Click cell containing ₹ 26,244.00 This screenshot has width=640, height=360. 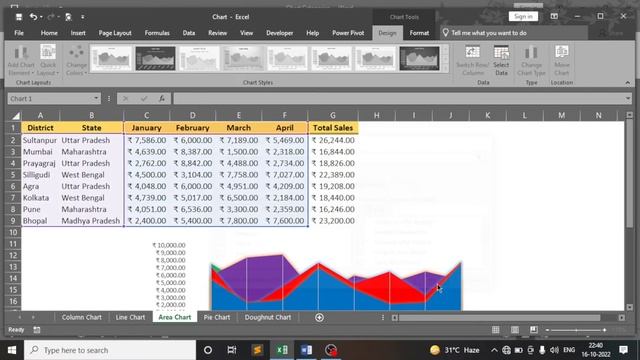pyautogui.click(x=333, y=140)
